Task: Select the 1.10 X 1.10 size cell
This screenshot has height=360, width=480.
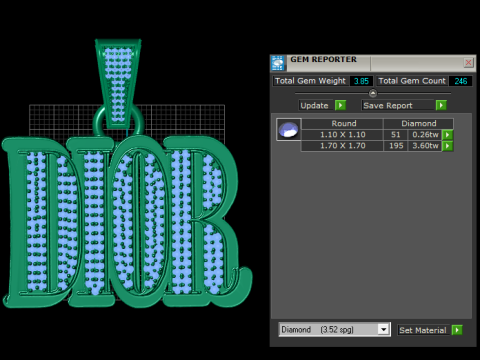Action: coord(342,135)
